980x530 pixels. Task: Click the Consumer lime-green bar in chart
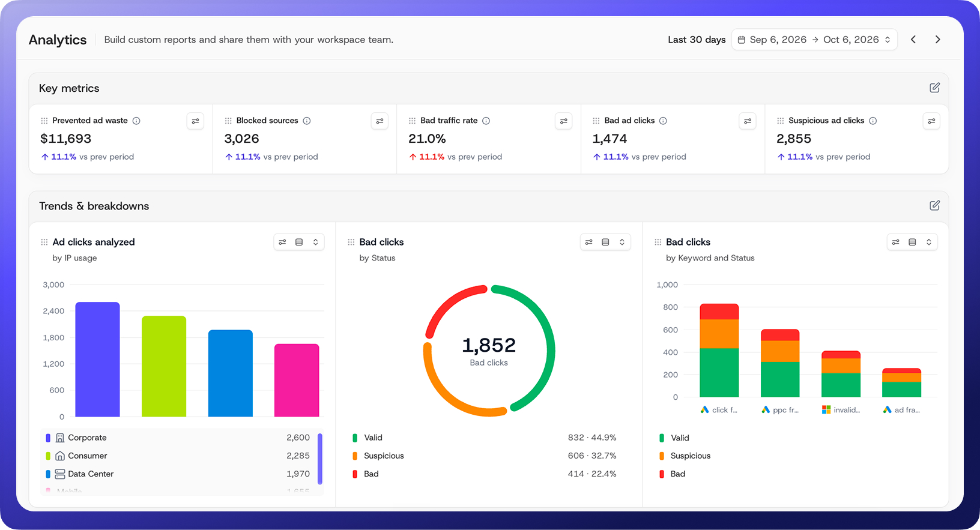coord(164,366)
